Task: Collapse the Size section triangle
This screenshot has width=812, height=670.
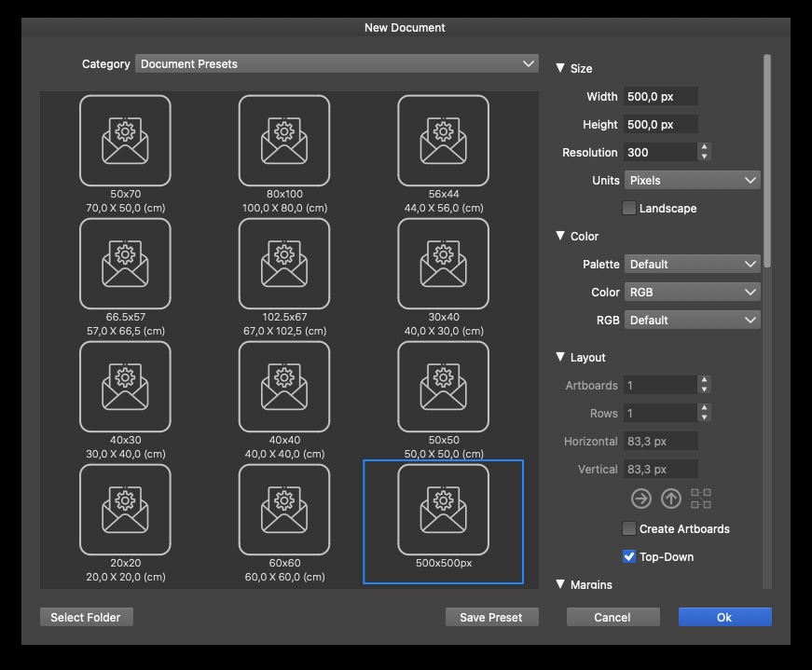Action: click(x=560, y=69)
